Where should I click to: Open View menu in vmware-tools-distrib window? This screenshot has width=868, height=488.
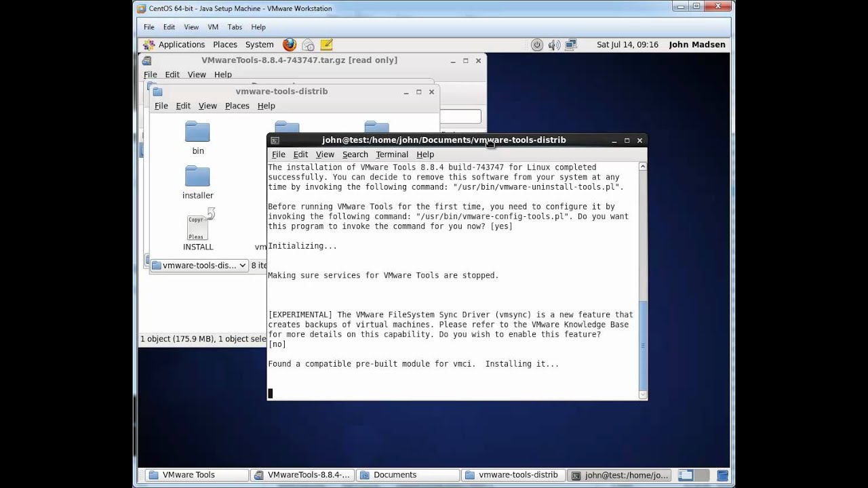pos(208,106)
